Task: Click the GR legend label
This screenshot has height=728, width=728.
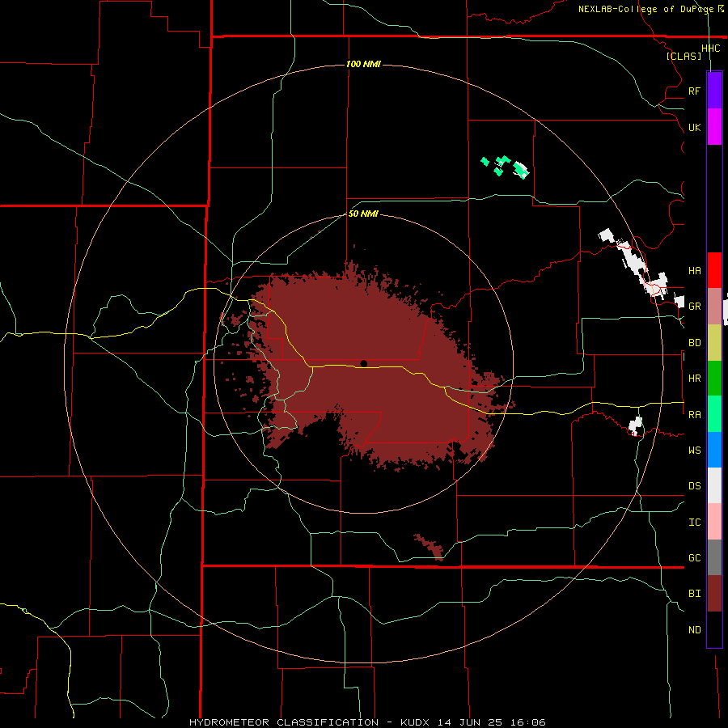Action: point(694,307)
